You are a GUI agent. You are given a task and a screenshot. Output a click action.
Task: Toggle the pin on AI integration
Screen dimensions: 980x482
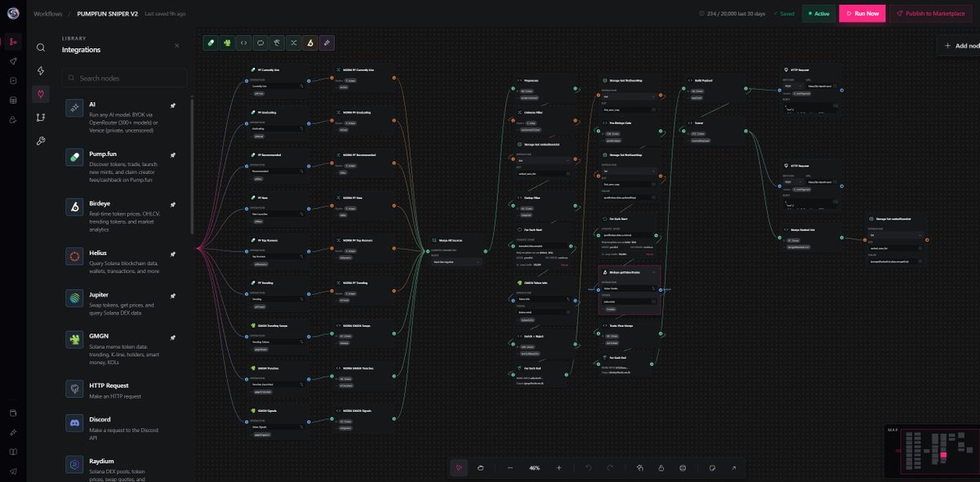click(x=172, y=106)
